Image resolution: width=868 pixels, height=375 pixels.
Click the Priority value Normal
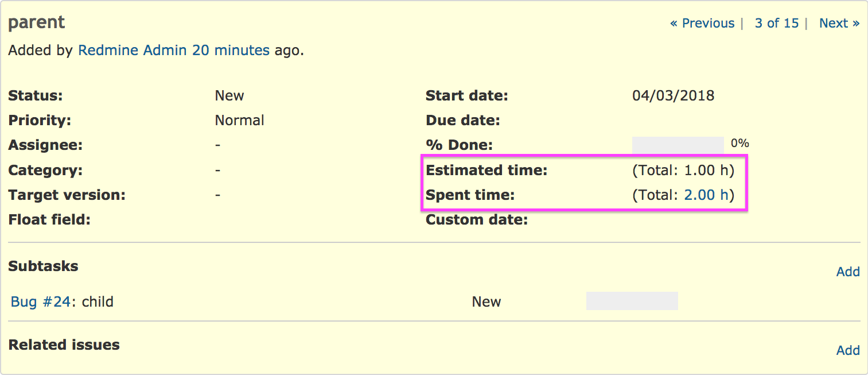(x=240, y=120)
